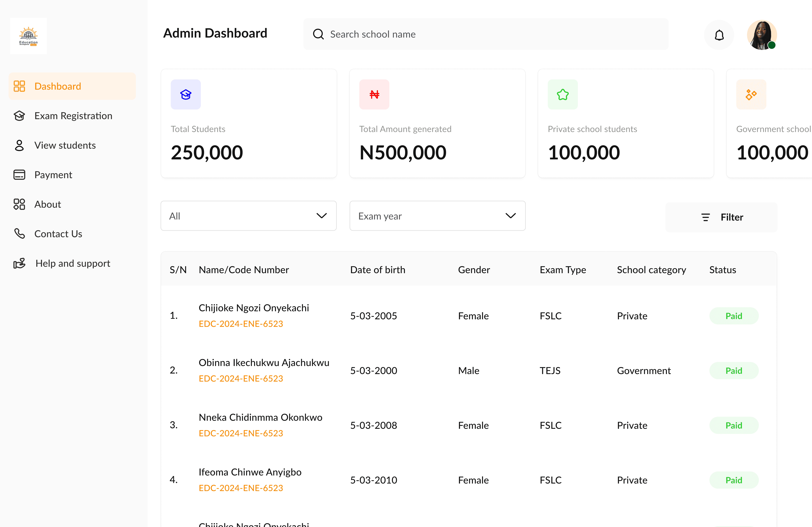Select the Payment sidebar item
The height and width of the screenshot is (527, 812).
point(53,175)
